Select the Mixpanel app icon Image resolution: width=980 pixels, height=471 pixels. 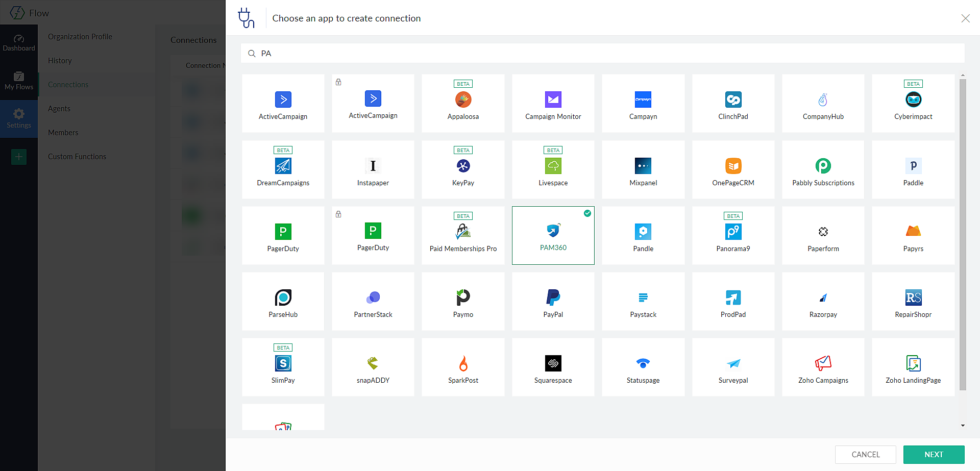tap(643, 169)
